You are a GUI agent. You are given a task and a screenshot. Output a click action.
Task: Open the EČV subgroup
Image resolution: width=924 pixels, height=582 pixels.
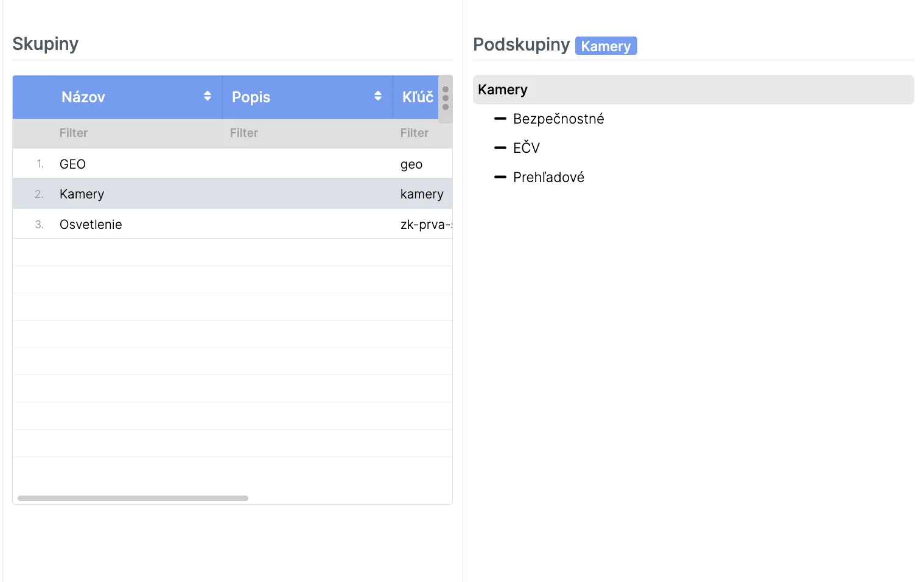click(x=527, y=148)
